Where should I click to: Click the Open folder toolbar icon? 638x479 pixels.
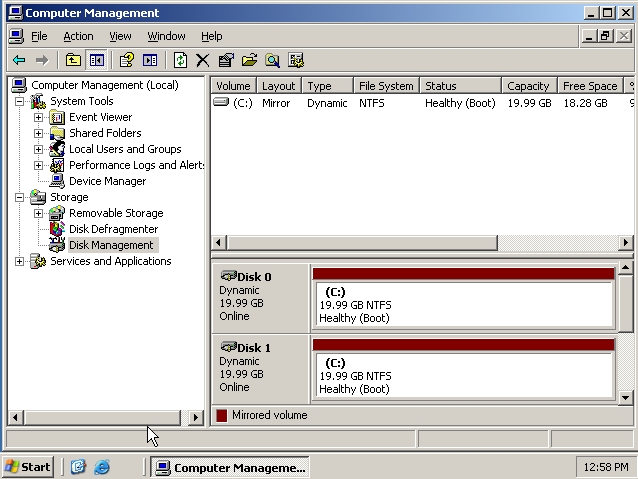pos(249,60)
